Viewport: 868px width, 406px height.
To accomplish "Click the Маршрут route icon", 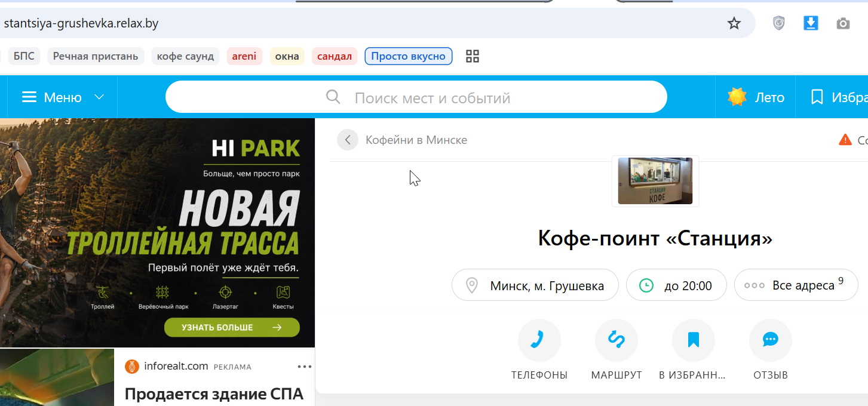I will [617, 340].
